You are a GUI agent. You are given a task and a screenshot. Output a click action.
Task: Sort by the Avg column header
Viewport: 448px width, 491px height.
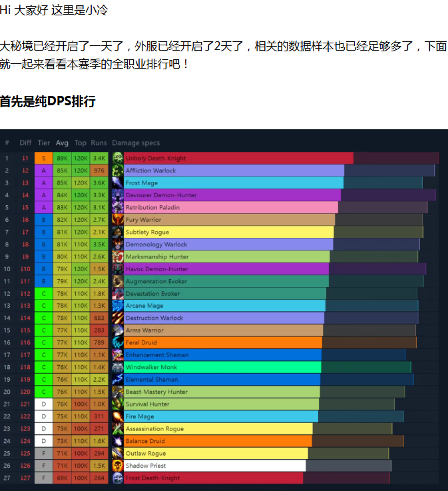[62, 143]
